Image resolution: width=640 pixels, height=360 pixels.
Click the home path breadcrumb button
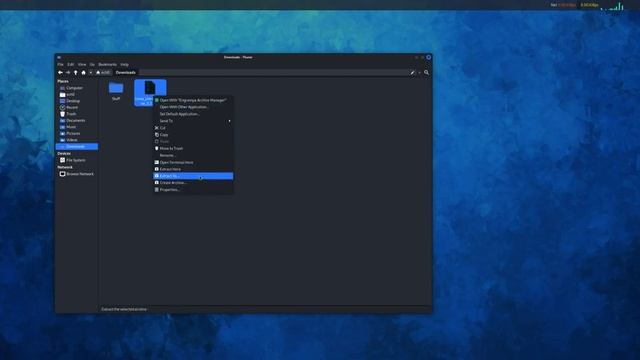pyautogui.click(x=103, y=73)
